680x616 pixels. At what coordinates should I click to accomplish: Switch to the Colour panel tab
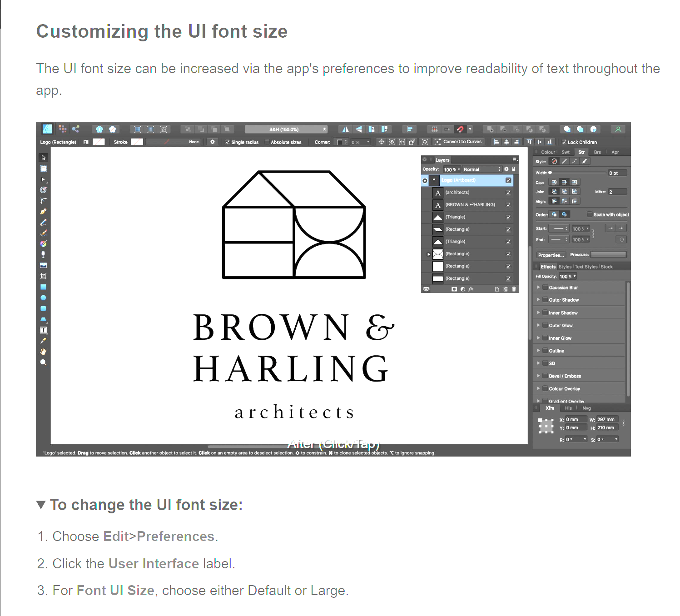(548, 152)
